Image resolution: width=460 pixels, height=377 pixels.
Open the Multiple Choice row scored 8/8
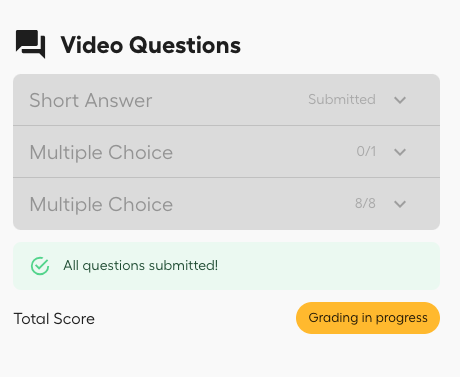(x=226, y=204)
